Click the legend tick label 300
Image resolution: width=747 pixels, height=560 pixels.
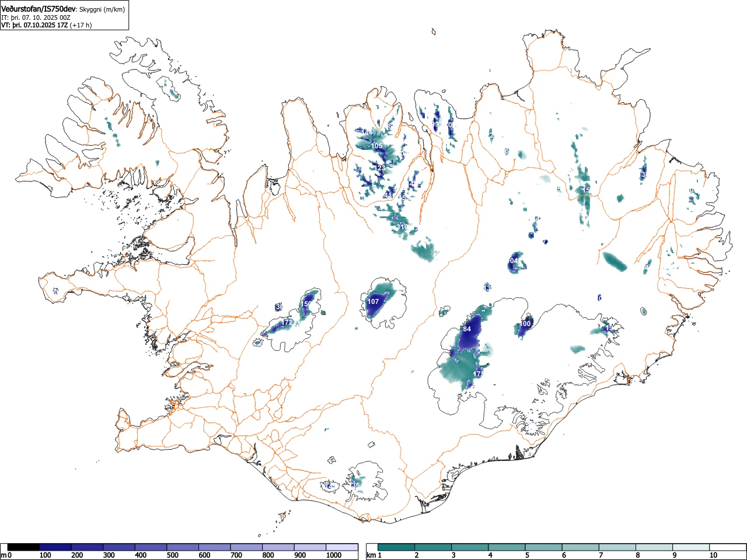(x=109, y=555)
